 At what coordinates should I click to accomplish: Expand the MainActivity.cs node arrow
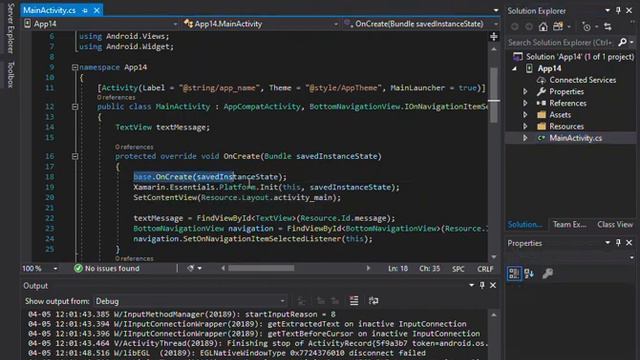tap(525, 138)
